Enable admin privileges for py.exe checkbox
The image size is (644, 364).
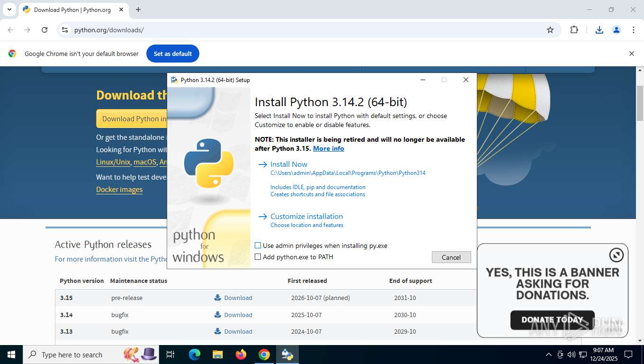[258, 246]
